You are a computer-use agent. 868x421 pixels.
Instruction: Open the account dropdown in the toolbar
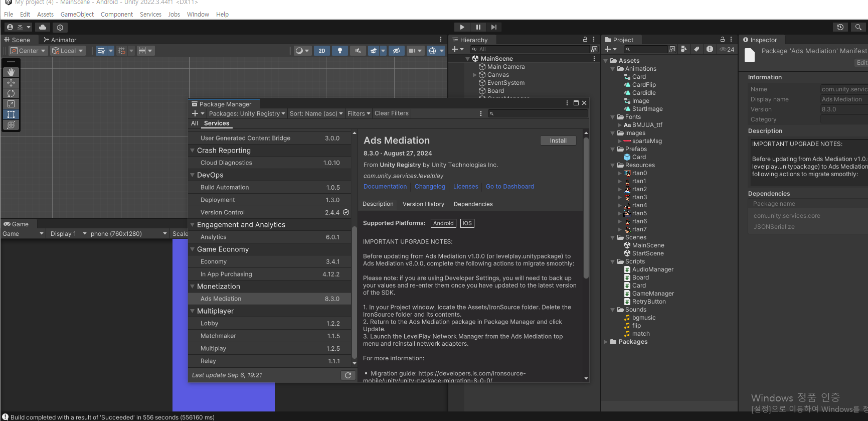coord(19,27)
